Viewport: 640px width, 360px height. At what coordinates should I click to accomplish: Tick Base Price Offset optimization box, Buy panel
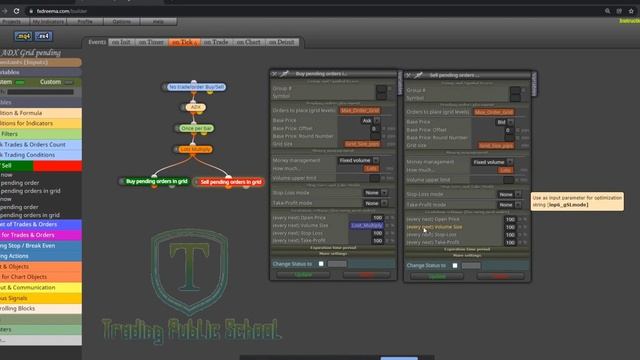(384, 129)
